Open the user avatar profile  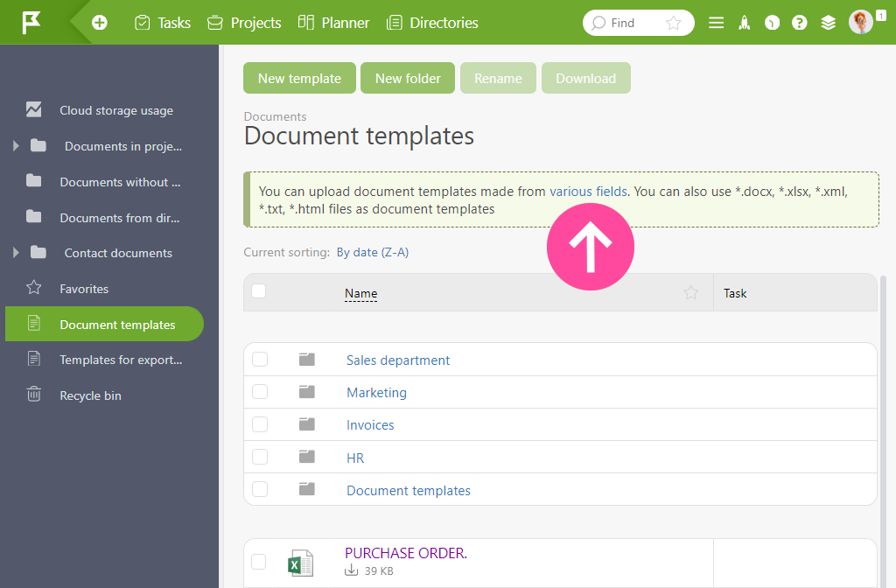click(861, 22)
